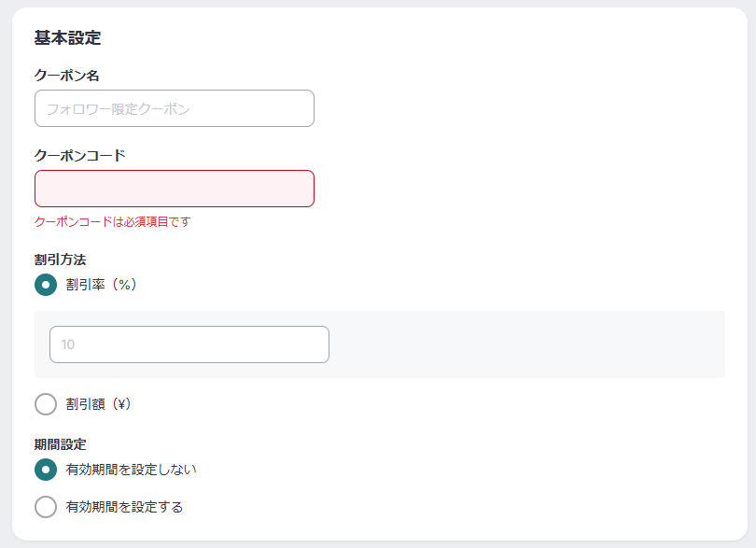Click the 割引額（¥） option label text
756x548 pixels.
98,404
